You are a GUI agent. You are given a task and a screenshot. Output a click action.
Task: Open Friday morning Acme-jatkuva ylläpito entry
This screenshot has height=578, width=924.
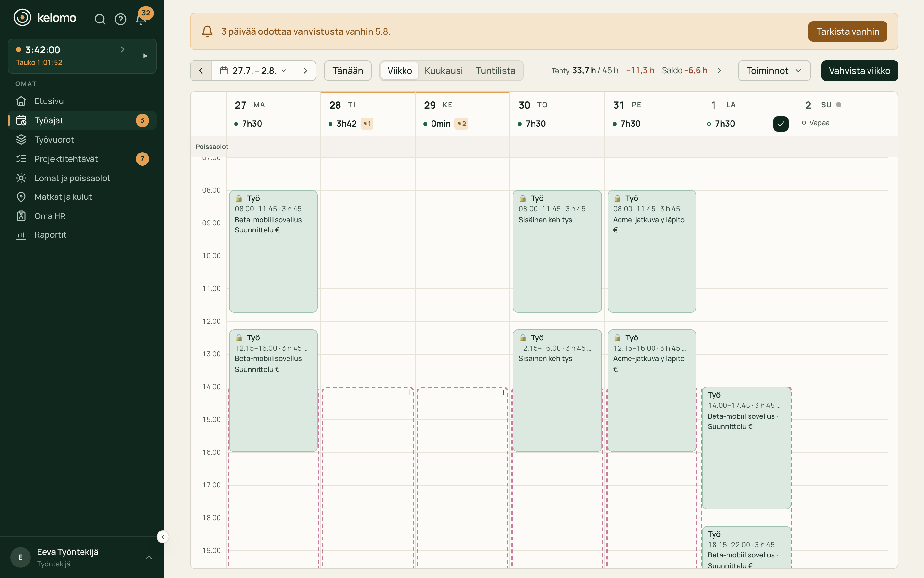click(652, 251)
